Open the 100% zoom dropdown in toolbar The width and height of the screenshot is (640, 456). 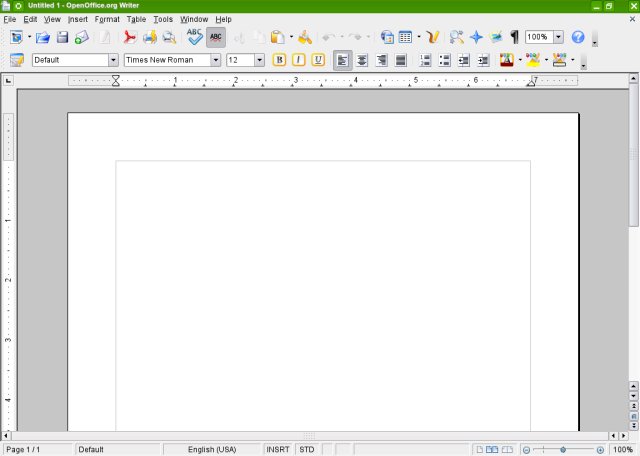coord(557,37)
